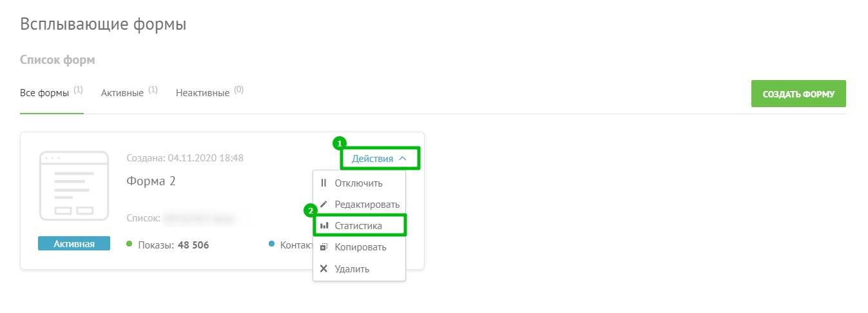The width and height of the screenshot is (868, 313).
Task: Click the СОЗДАТЬ ФОРМУ button
Action: pyautogui.click(x=798, y=94)
